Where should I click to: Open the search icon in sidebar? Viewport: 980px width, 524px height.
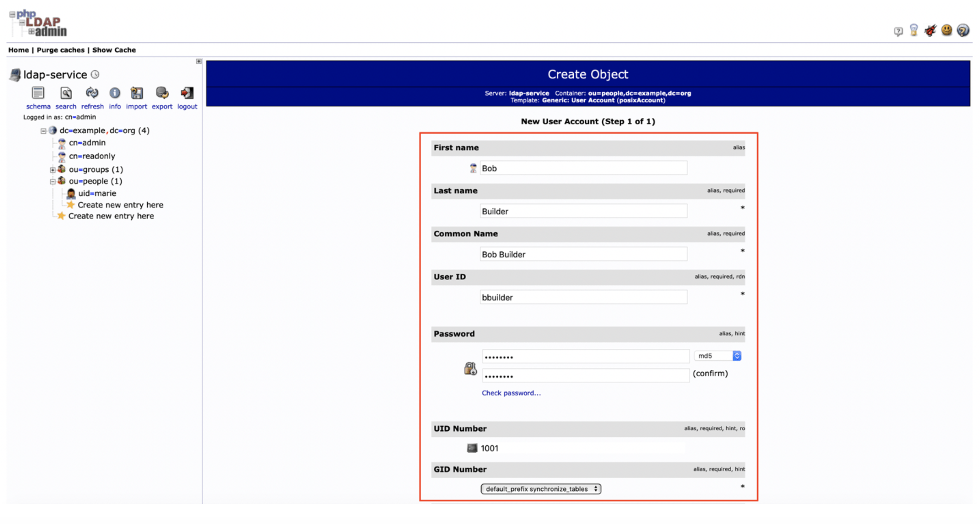[x=66, y=93]
